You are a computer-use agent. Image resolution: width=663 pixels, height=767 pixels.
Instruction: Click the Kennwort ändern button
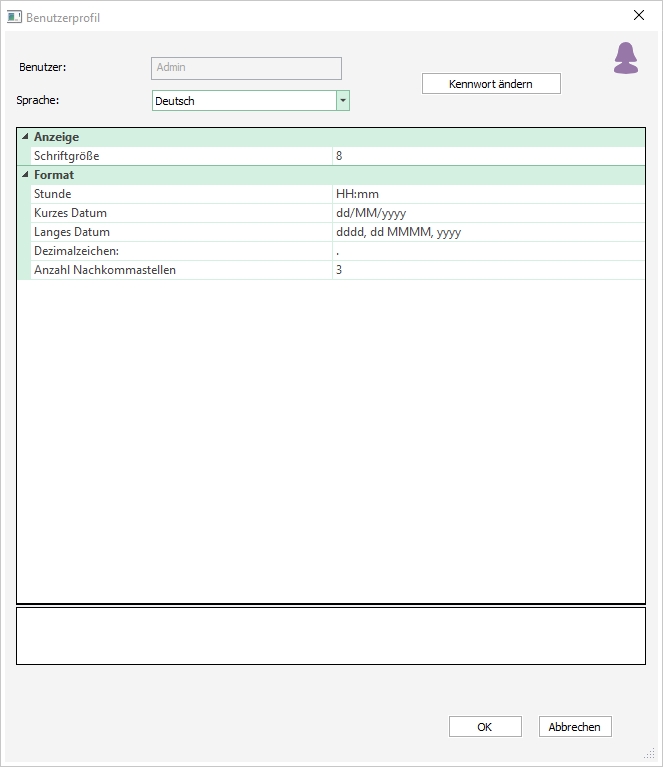(x=491, y=84)
